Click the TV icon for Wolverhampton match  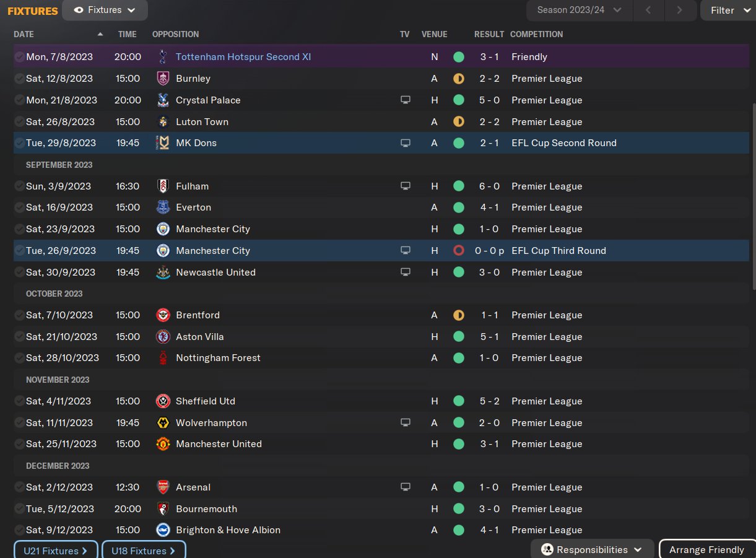[406, 422]
